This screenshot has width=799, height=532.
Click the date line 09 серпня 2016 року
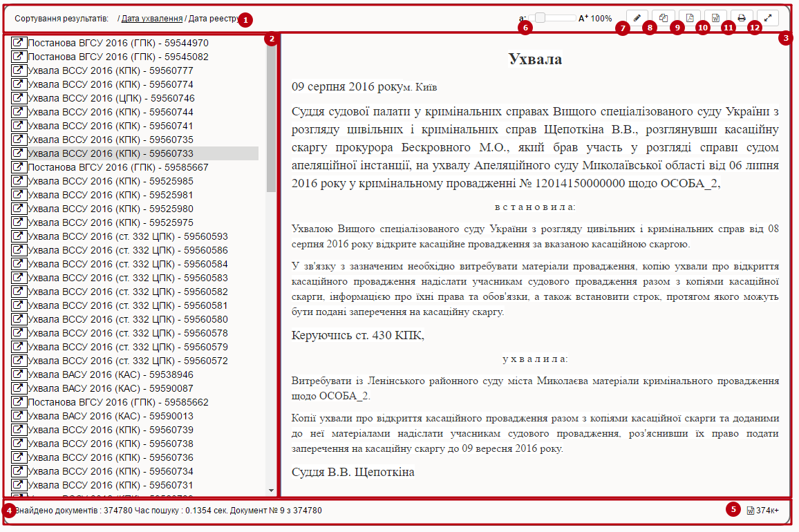[x=348, y=86]
